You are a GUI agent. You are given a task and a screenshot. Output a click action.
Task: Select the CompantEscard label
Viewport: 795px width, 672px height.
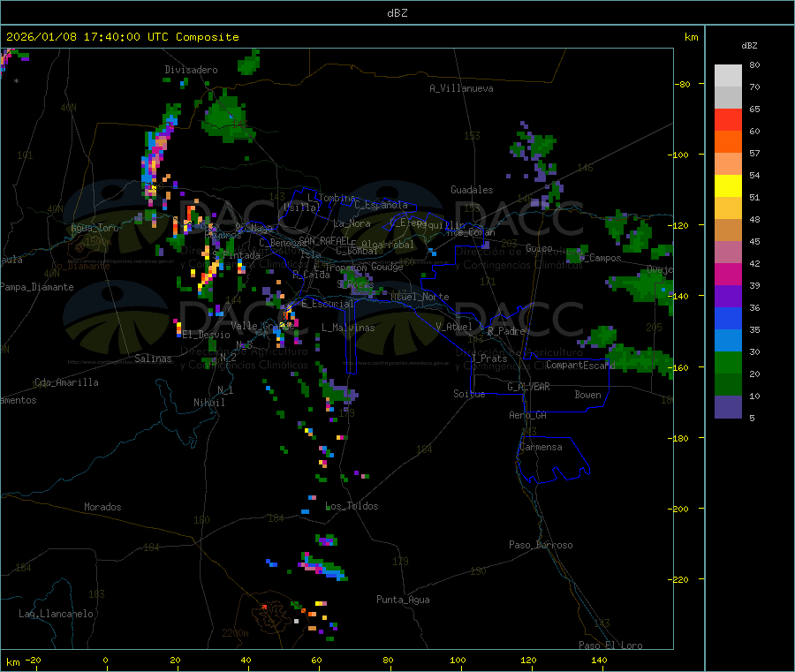[580, 365]
